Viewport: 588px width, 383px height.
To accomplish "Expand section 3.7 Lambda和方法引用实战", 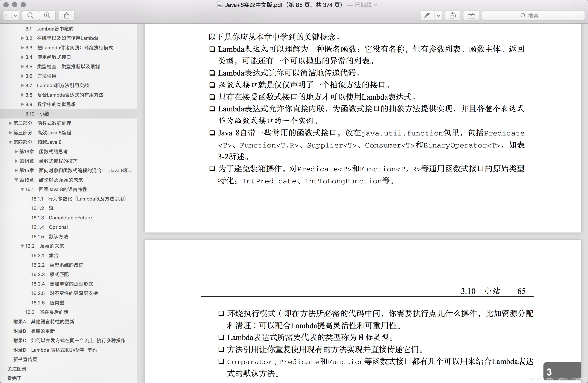I will click(x=22, y=85).
